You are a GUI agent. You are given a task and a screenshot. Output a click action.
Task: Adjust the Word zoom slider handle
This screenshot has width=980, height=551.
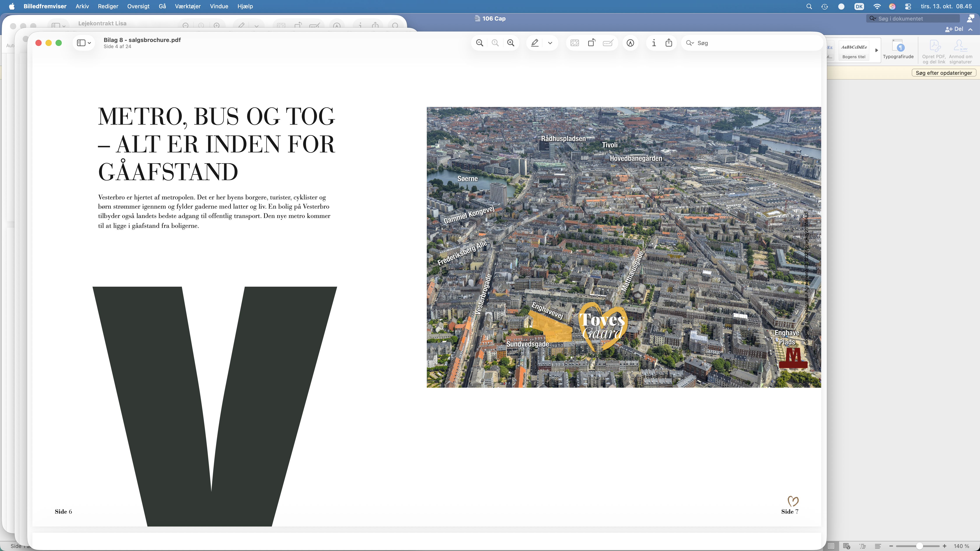919,546
